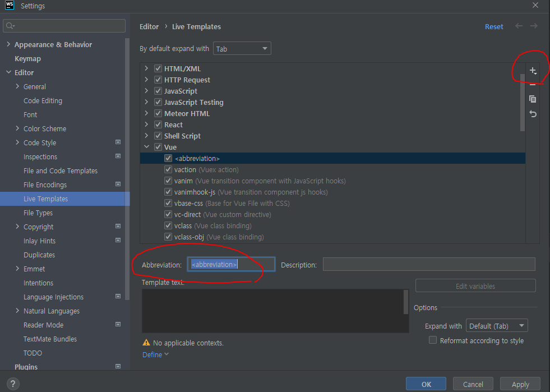Select the vc-direct template row
This screenshot has width=550, height=392.
332,214
